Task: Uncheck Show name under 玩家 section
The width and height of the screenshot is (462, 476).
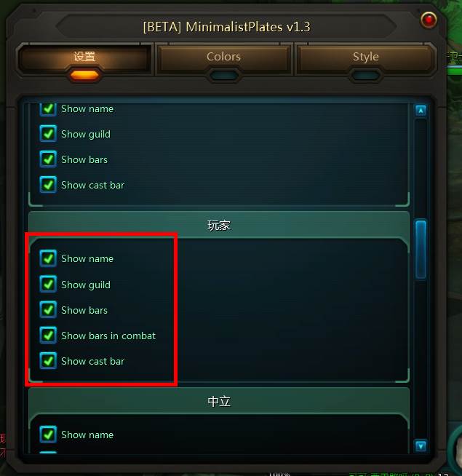Action: point(48,258)
